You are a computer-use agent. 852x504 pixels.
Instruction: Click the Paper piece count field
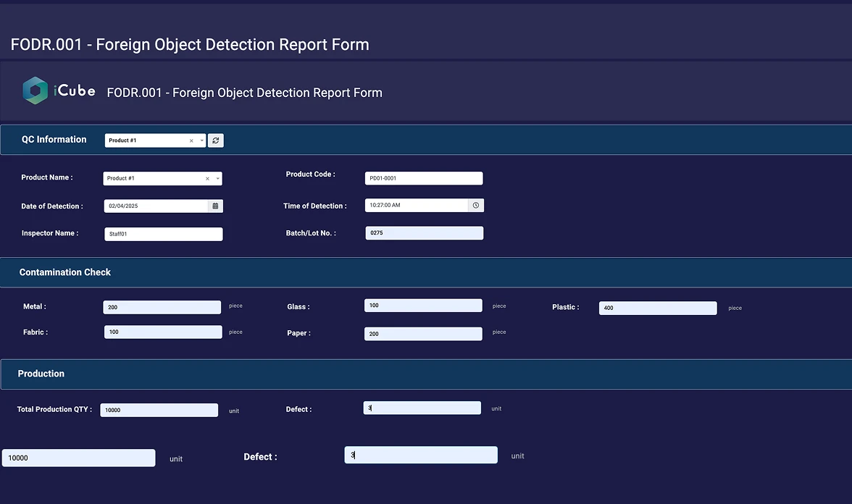423,334
